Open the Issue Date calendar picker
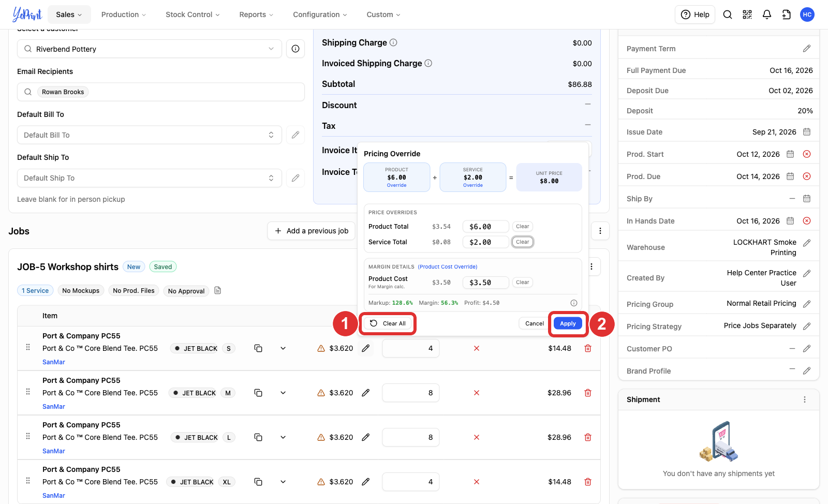The image size is (828, 504). (x=807, y=132)
